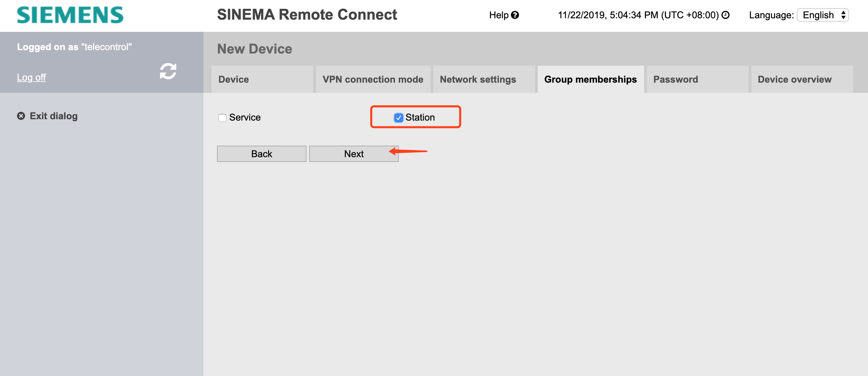Click the SINEMA Remote Connect title
The height and width of the screenshot is (376, 868).
point(307,15)
